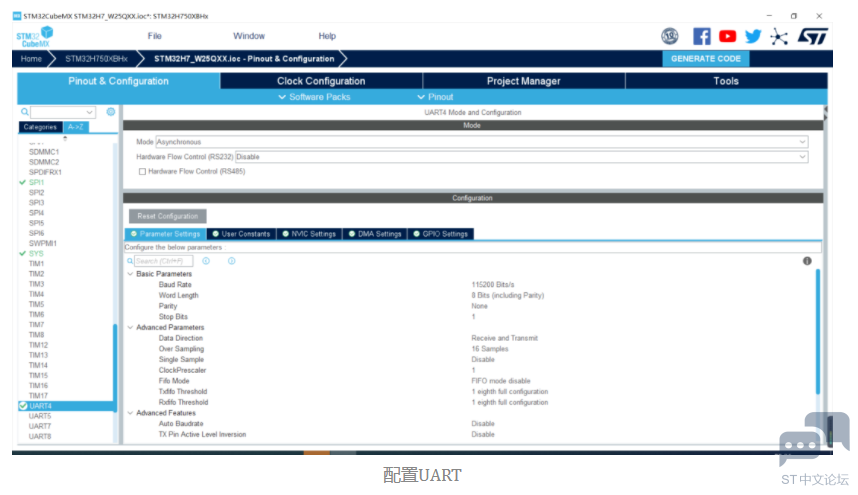858x495 pixels.
Task: Click the Baud Rate value 115200 Bits/s
Action: coord(493,284)
